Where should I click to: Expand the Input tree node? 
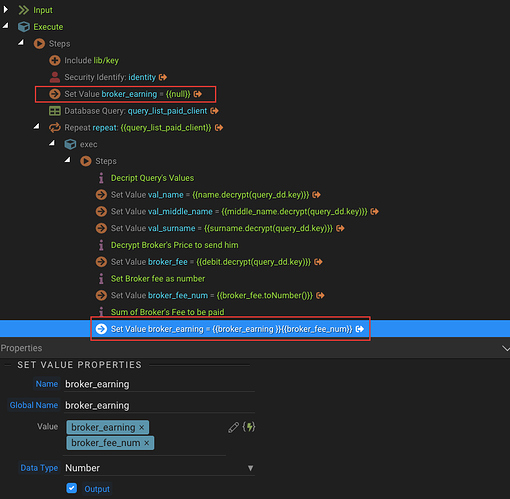click(x=6, y=9)
